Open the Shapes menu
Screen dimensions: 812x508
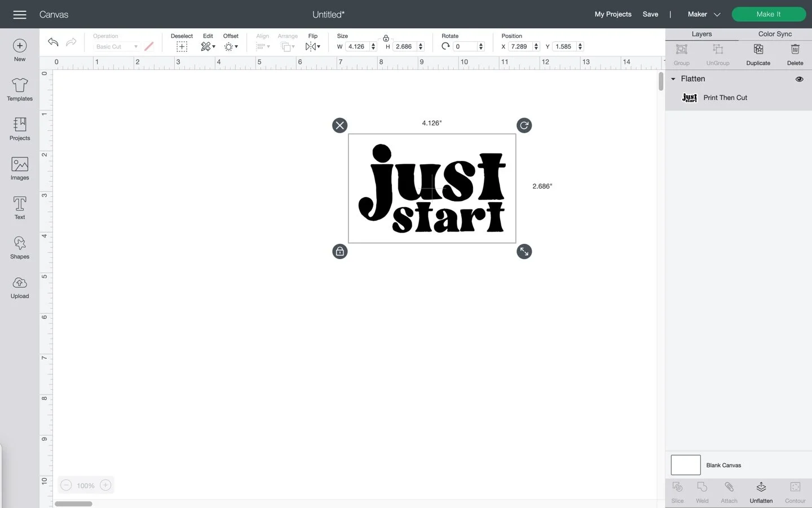[19, 247]
